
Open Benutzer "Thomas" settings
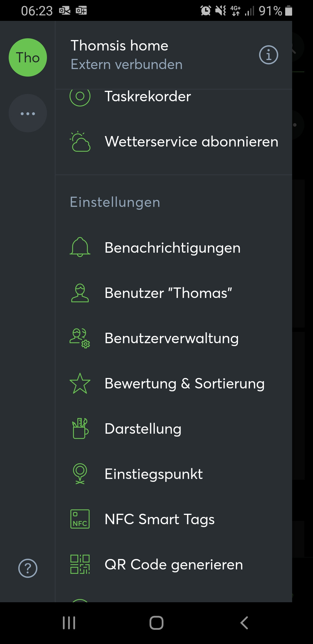[168, 293]
